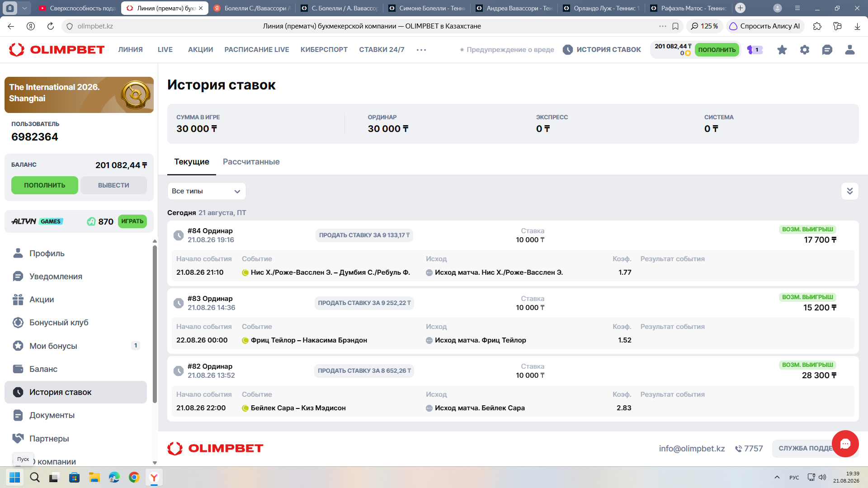The width and height of the screenshot is (868, 488).
Task: Open the 'Все типы' bet type dropdown
Action: [207, 191]
